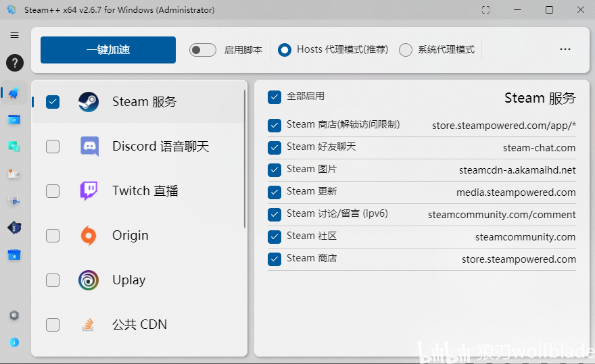Image resolution: width=595 pixels, height=364 pixels.
Task: Open the hamburger navigation menu
Action: [x=14, y=35]
